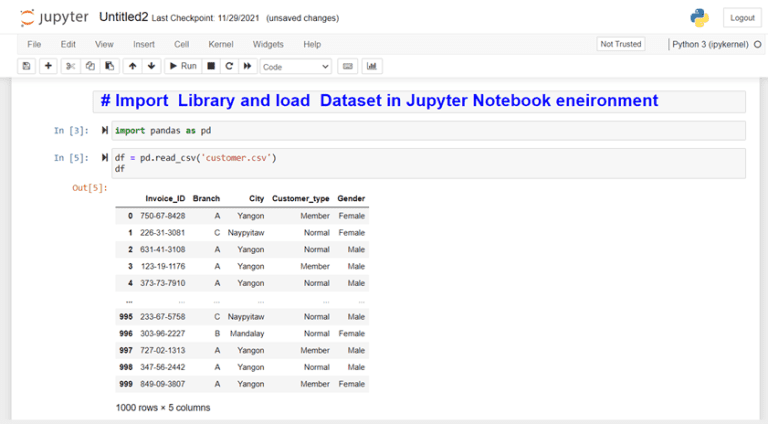
Task: Move selected cell up arrow
Action: [132, 66]
